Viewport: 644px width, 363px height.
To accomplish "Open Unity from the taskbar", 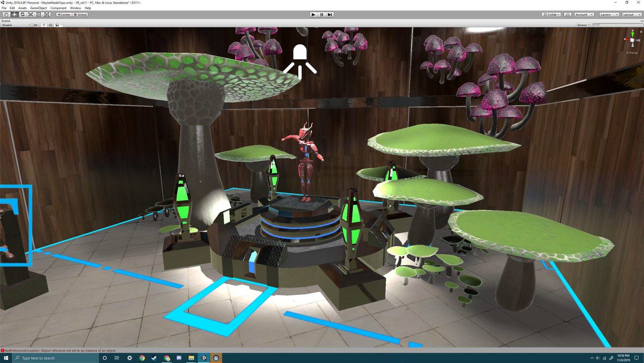I will (x=204, y=358).
